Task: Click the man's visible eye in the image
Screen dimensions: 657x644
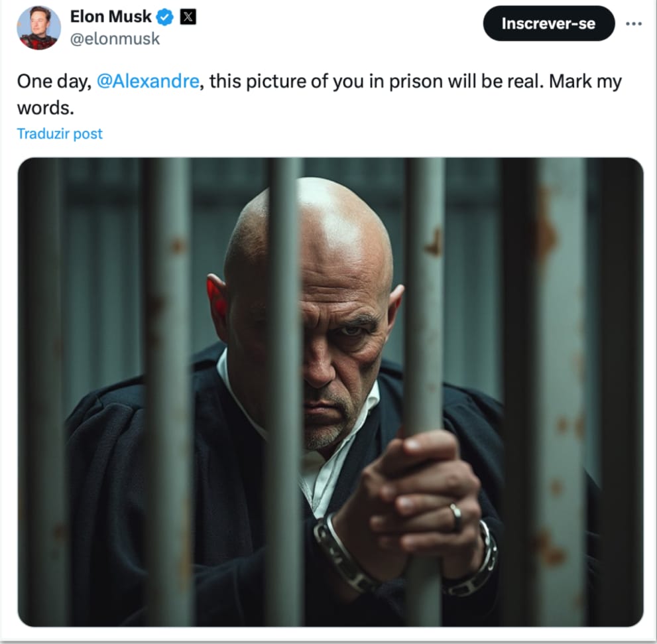Action: click(353, 331)
